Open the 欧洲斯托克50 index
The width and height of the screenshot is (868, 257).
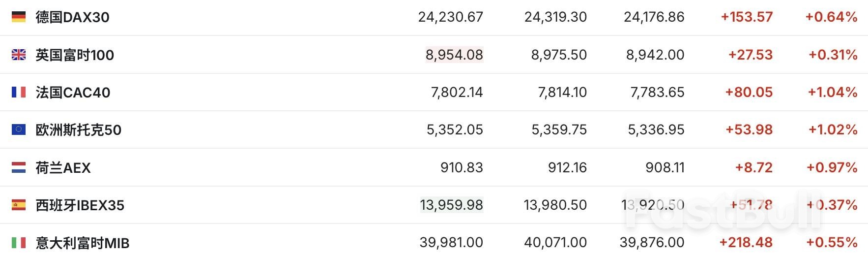tap(78, 130)
